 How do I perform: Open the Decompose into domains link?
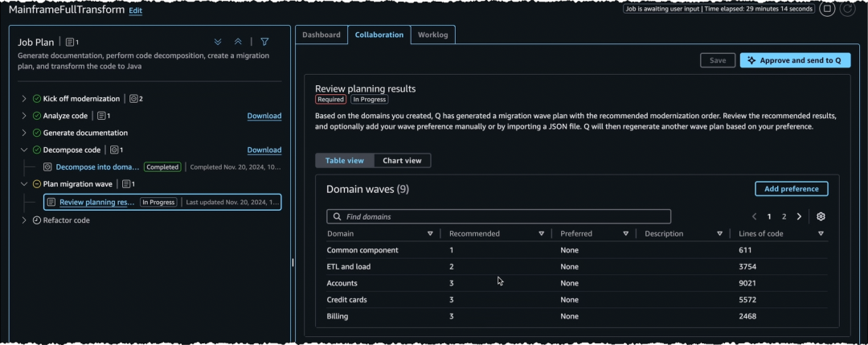97,166
